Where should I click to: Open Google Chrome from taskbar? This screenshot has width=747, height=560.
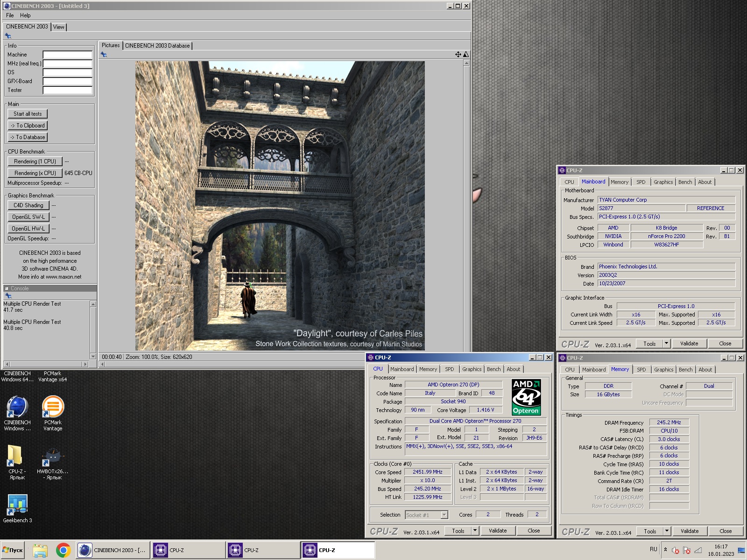coord(63,550)
